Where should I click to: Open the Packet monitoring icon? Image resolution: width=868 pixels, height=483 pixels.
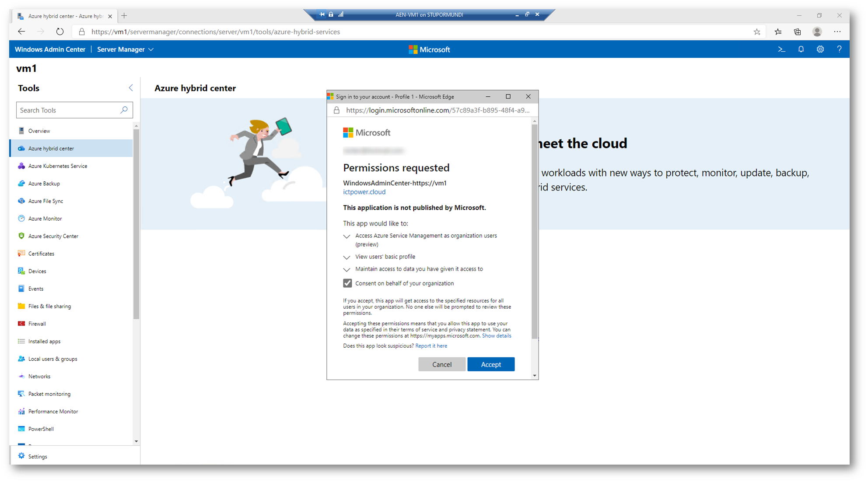coord(21,394)
